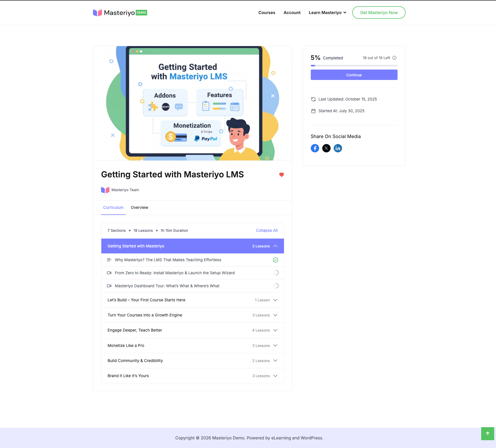Click the scroll-to-top arrow button
The width and height of the screenshot is (496, 448).
[488, 433]
